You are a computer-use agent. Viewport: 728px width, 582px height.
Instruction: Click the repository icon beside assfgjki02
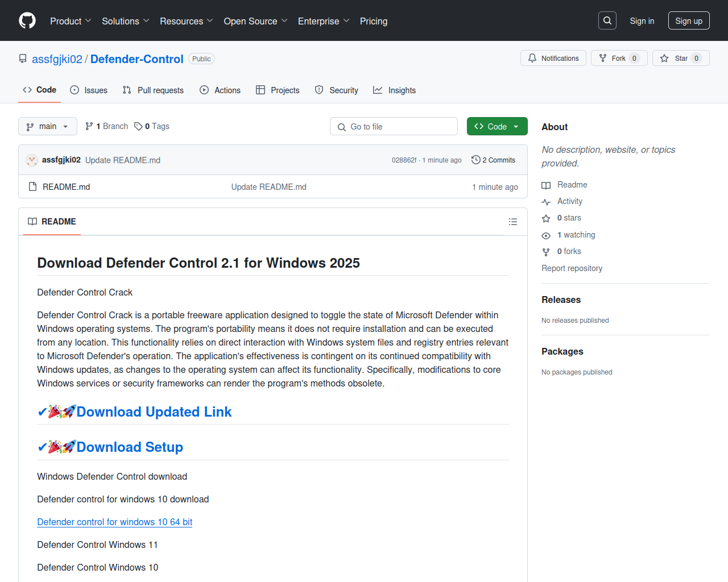click(23, 59)
